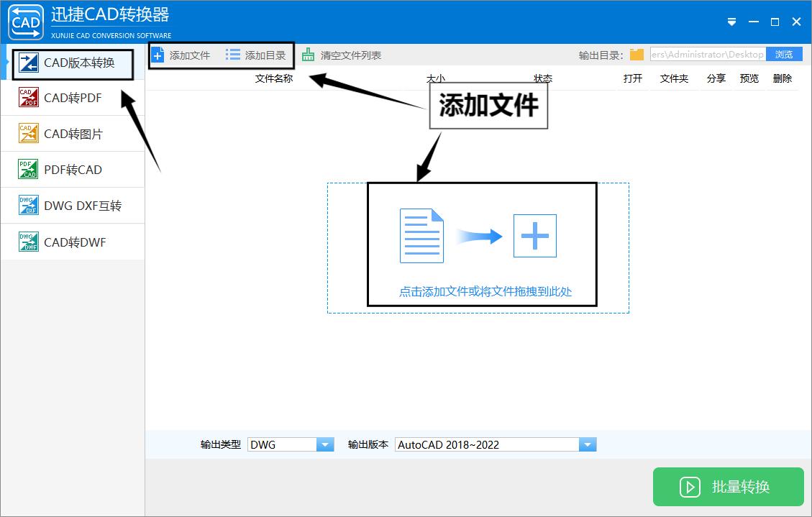Viewport: 812px width, 517px height.
Task: Click the 分享 column header
Action: tap(716, 78)
